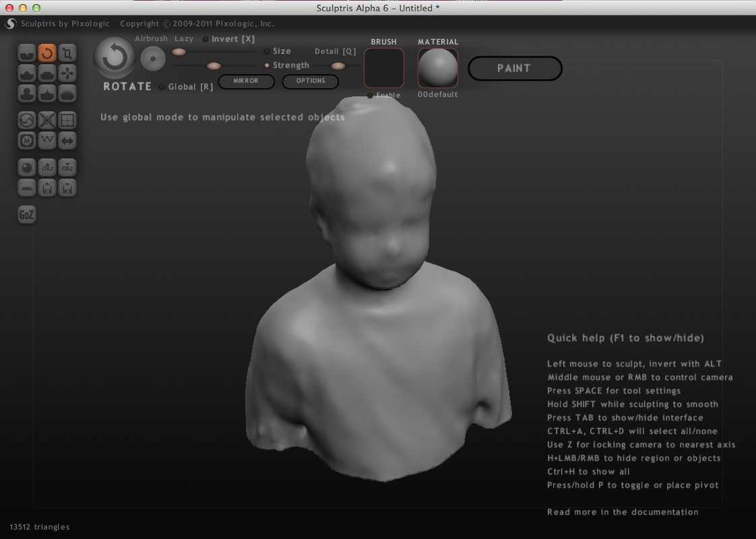Click the Strength slider handle
The width and height of the screenshot is (756, 539).
(x=214, y=65)
